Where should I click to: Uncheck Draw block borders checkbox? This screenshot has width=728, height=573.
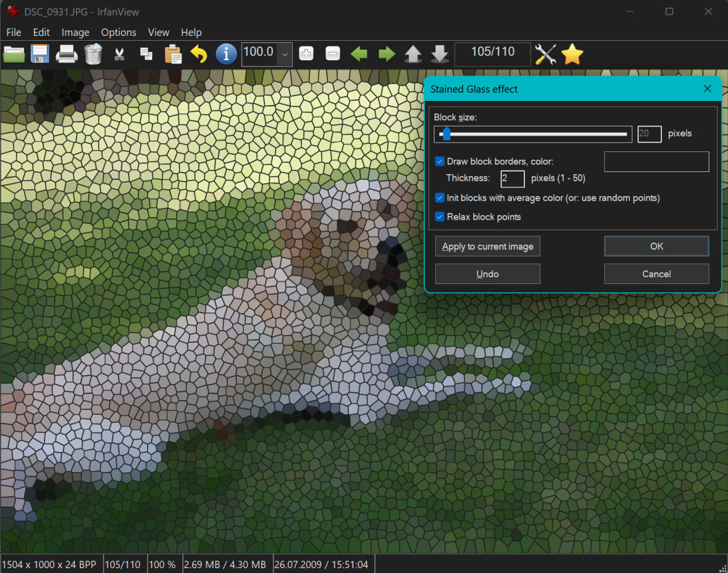(x=439, y=162)
